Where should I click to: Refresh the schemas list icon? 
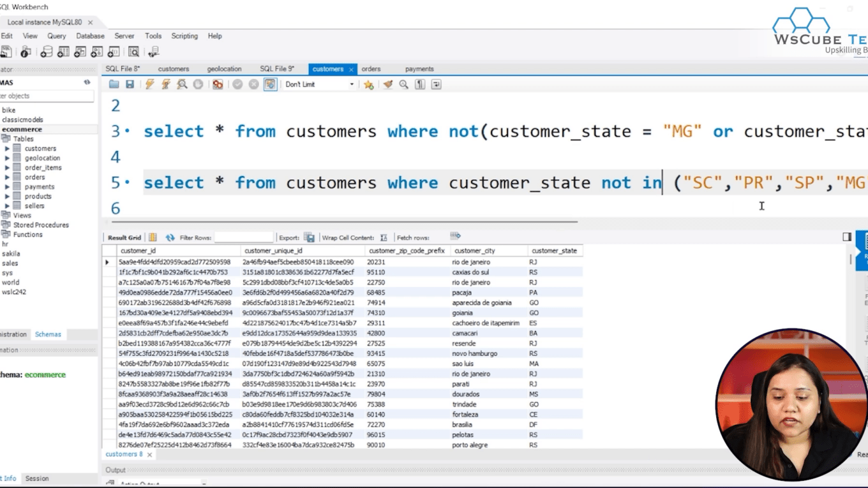[87, 82]
